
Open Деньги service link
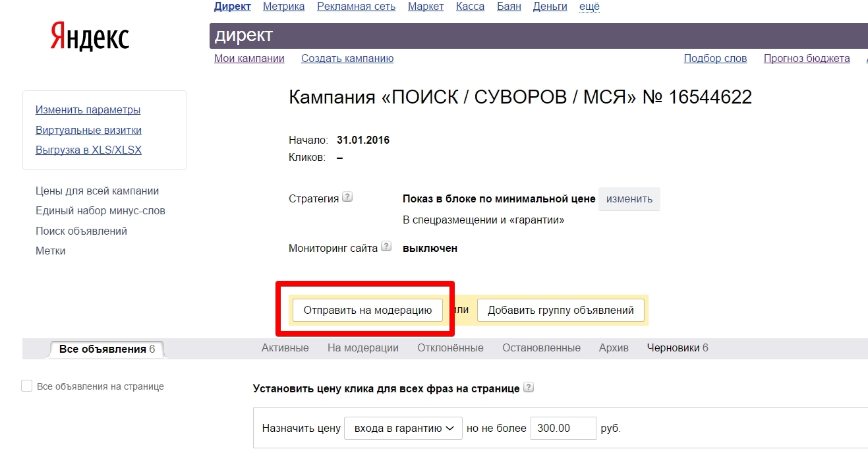click(x=550, y=7)
